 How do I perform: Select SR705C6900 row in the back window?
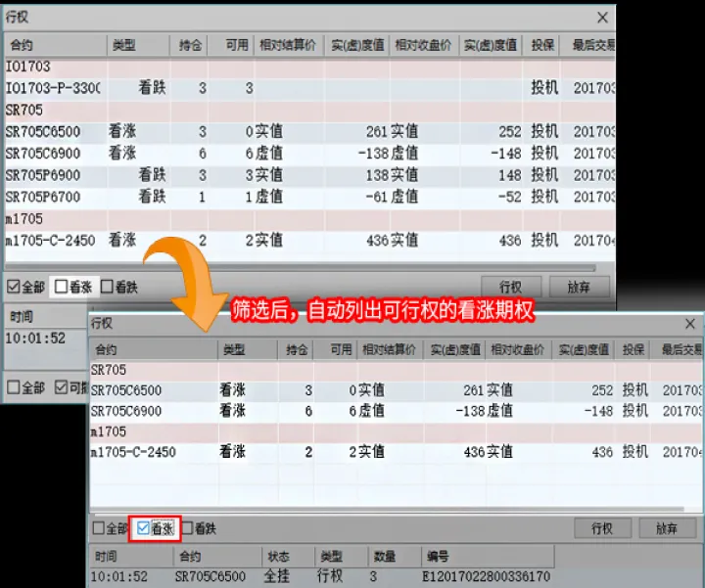point(309,154)
